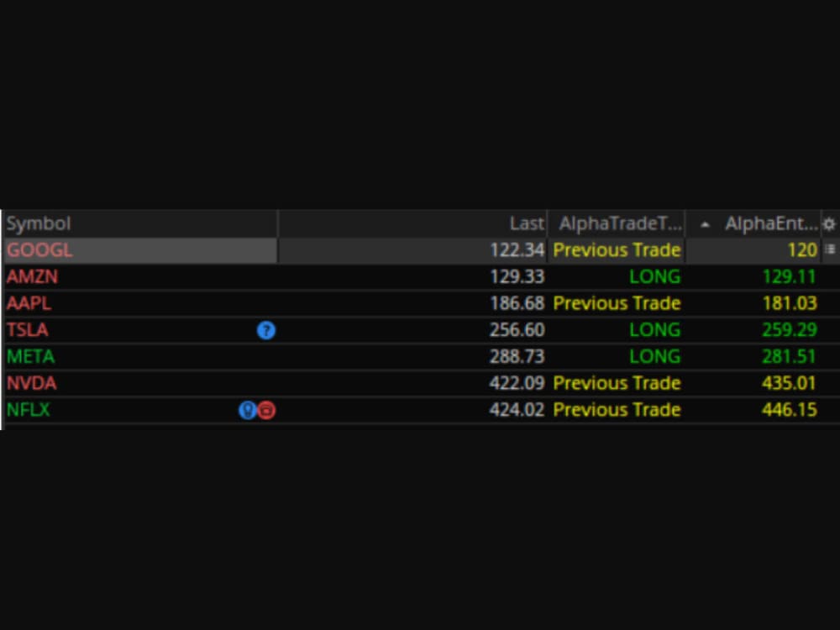Screen dimensions: 840x630
Task: Click the blue question icon on TSLA row
Action: tap(266, 330)
